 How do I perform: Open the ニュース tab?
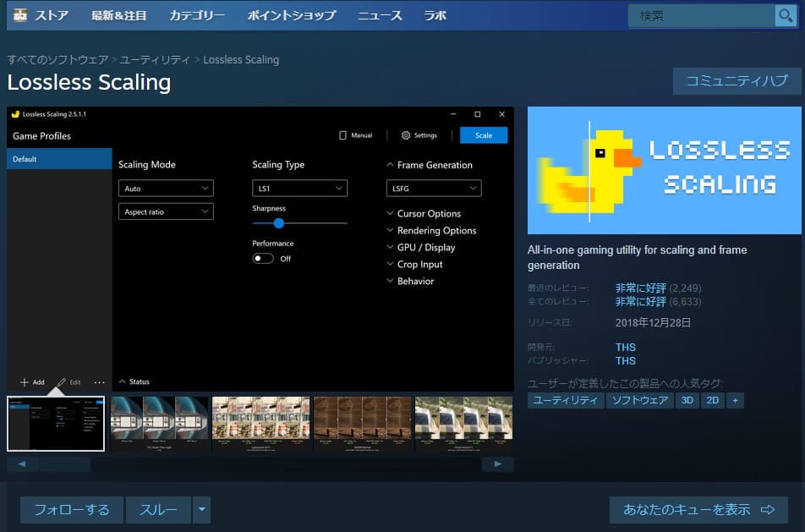pyautogui.click(x=380, y=15)
